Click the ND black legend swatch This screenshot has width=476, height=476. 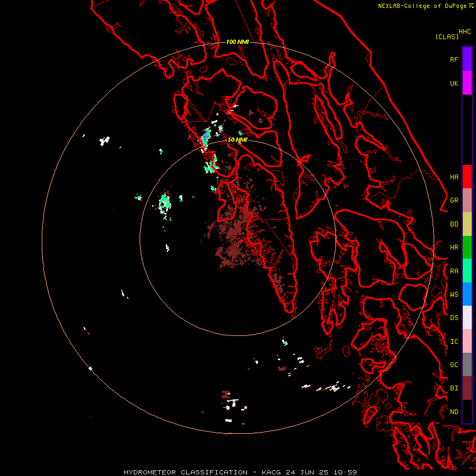tap(467, 411)
